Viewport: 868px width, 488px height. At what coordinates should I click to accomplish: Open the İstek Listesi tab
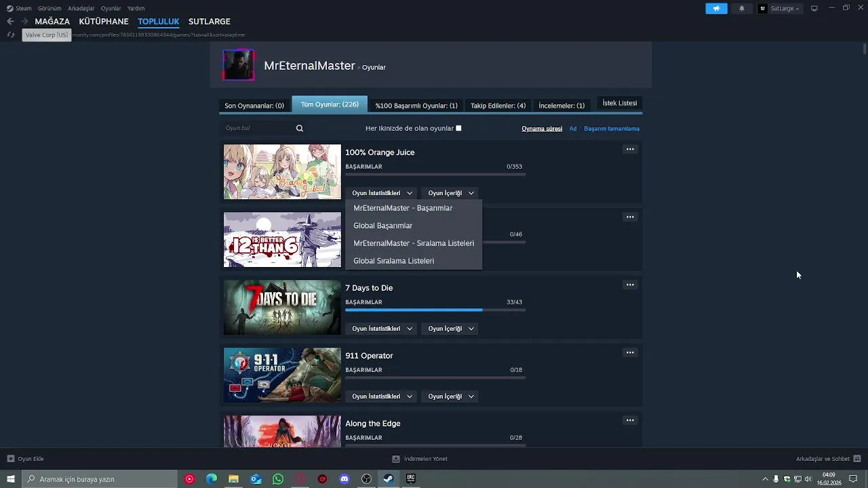[620, 103]
